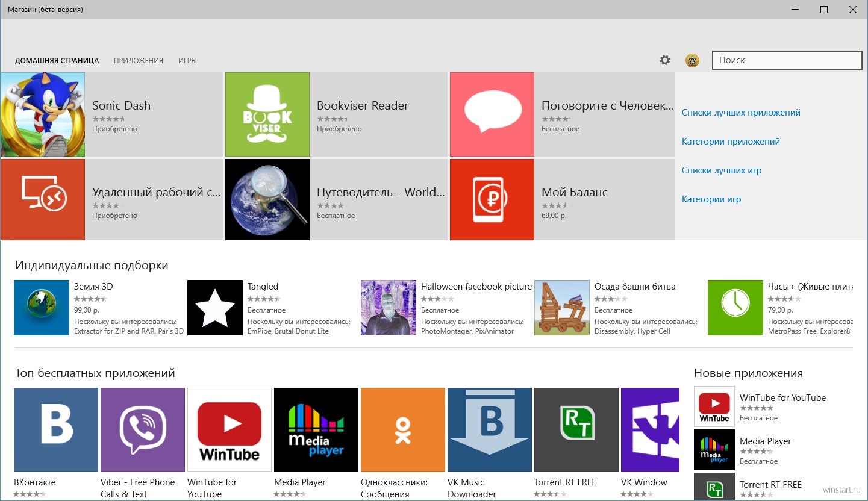
Task: Select the Media Player app tile
Action: tap(316, 430)
